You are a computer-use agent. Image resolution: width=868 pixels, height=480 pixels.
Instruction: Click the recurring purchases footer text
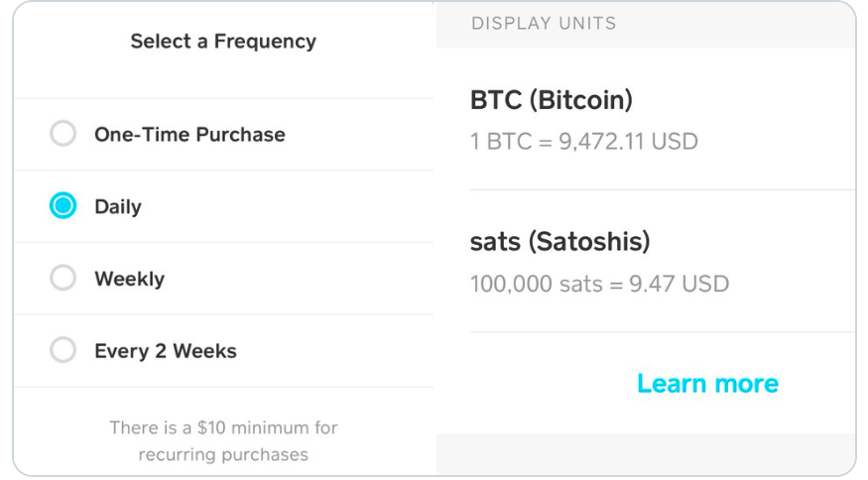(x=223, y=455)
